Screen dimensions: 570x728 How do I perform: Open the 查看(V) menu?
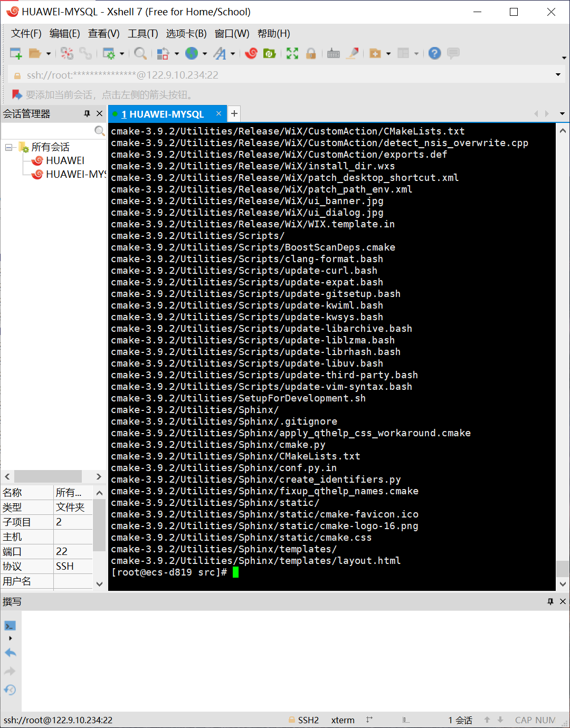pyautogui.click(x=104, y=34)
